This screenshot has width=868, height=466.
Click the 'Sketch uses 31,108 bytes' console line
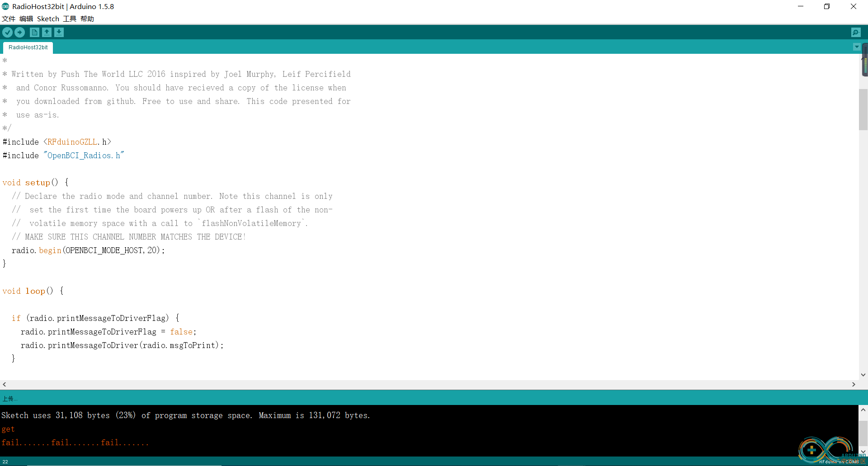pos(186,415)
